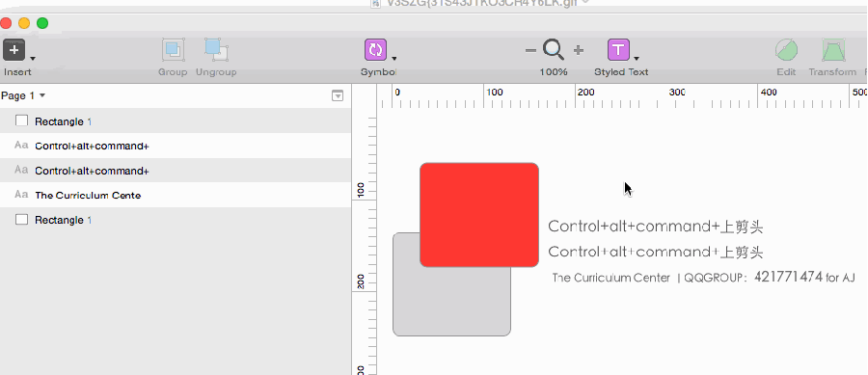Open the Styled Text dropdown arrow
The image size is (868, 375).
coord(637,58)
